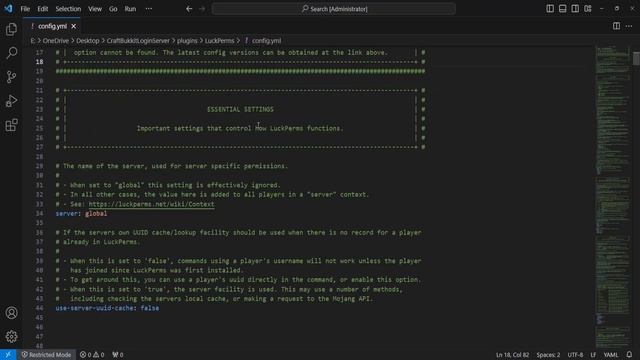Click the VS Code logo icon
The width and height of the screenshot is (640, 360).
coord(9,9)
